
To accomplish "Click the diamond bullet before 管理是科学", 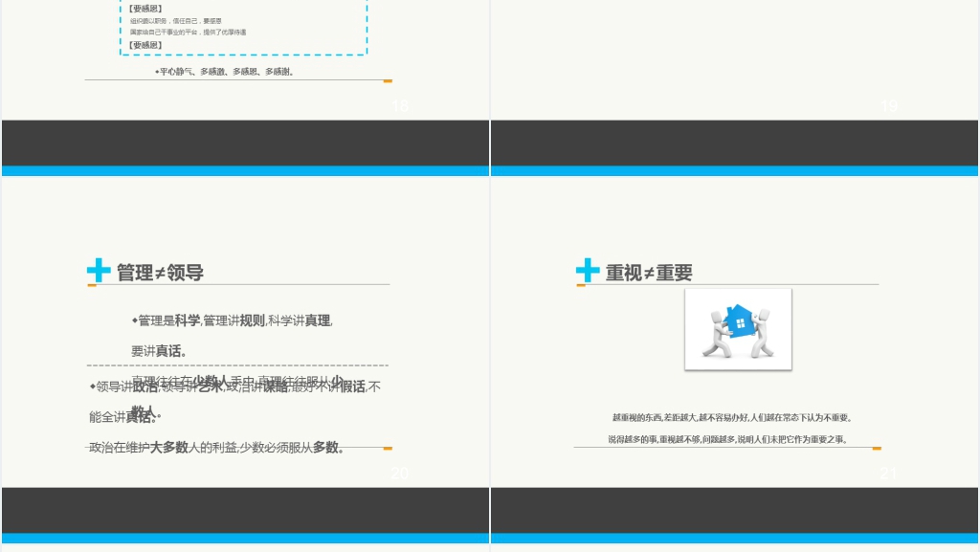I will point(133,321).
